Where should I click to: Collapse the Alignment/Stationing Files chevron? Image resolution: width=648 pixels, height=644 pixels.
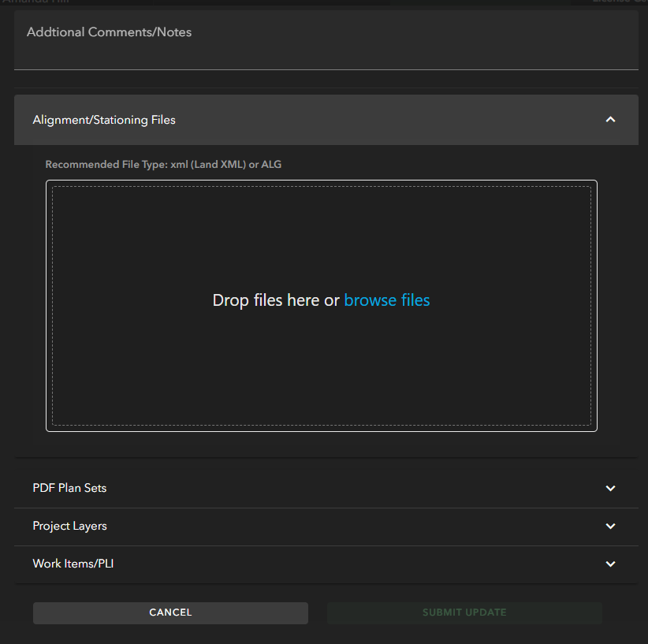(x=609, y=120)
